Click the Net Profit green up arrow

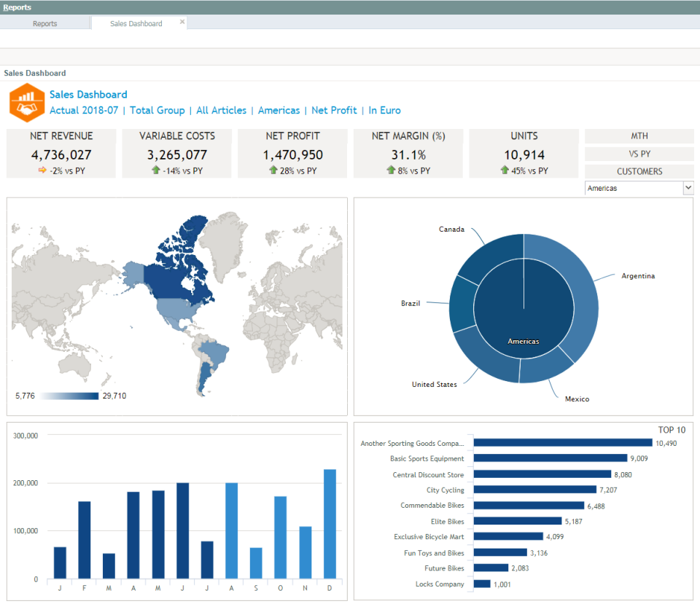click(273, 170)
